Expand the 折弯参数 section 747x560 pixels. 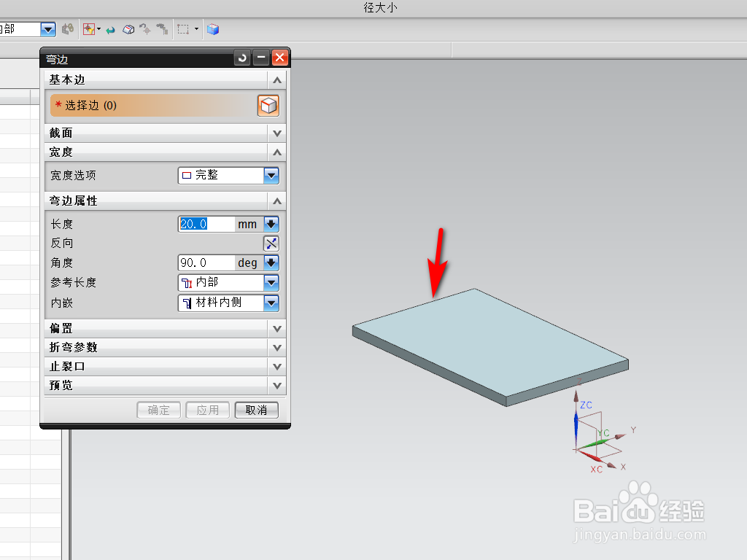coord(277,348)
